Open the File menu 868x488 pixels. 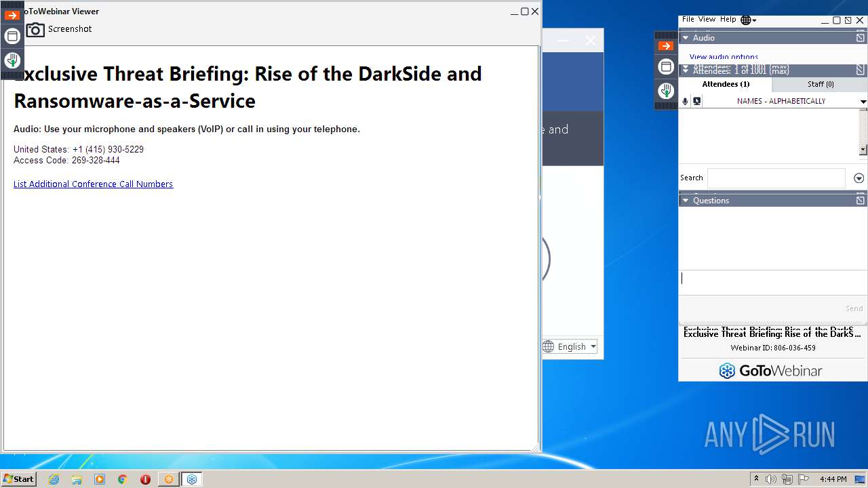[688, 20]
